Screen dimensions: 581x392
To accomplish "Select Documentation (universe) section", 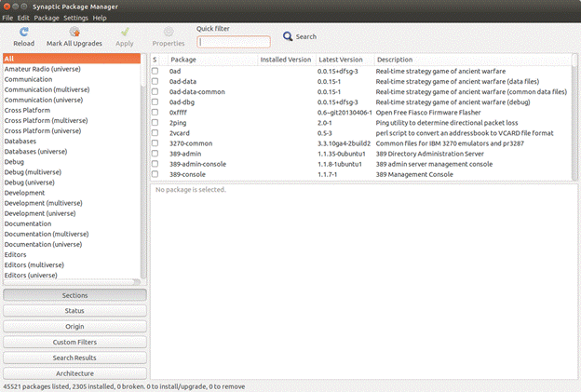I will 72,244.
